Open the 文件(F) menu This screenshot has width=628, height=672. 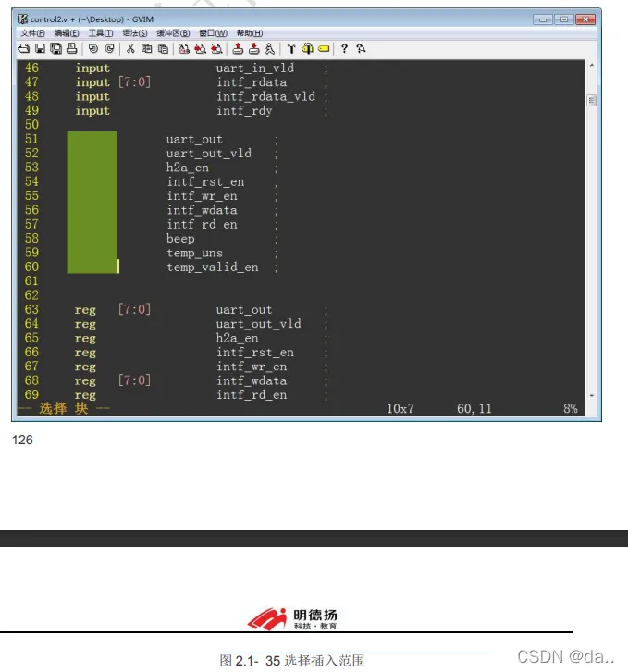point(32,33)
